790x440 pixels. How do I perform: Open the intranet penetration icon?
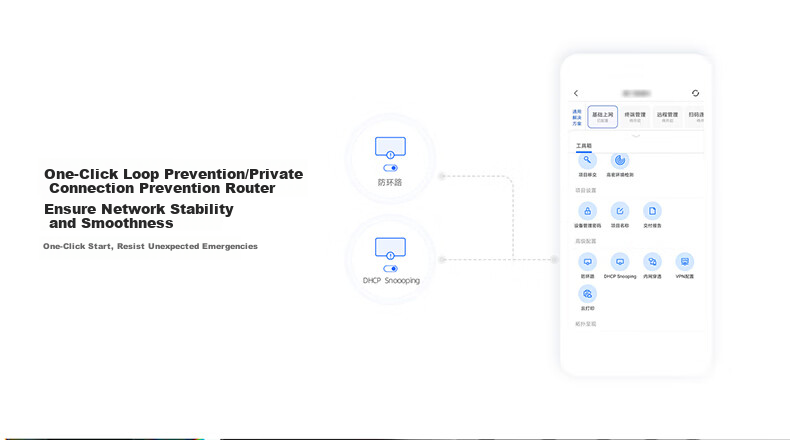[652, 262]
